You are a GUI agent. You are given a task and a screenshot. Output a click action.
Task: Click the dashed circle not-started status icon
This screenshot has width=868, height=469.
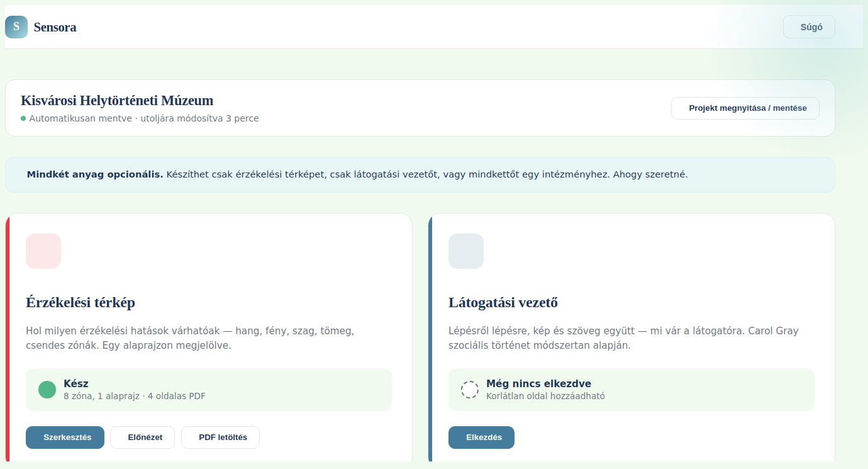coord(470,390)
